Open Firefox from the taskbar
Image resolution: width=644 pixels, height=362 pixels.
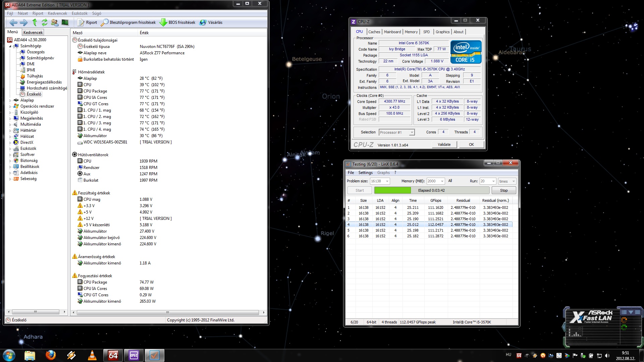pyautogui.click(x=51, y=355)
